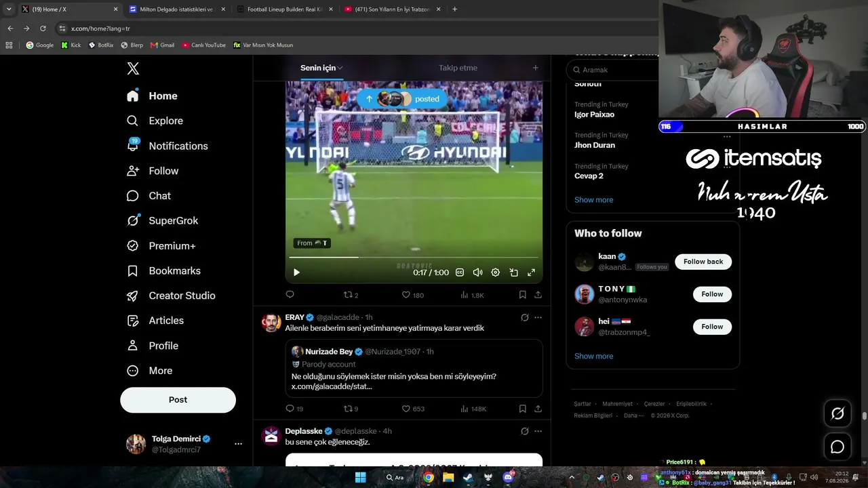Open video settings gear in the player
Screen dimensions: 868x488
pos(496,272)
